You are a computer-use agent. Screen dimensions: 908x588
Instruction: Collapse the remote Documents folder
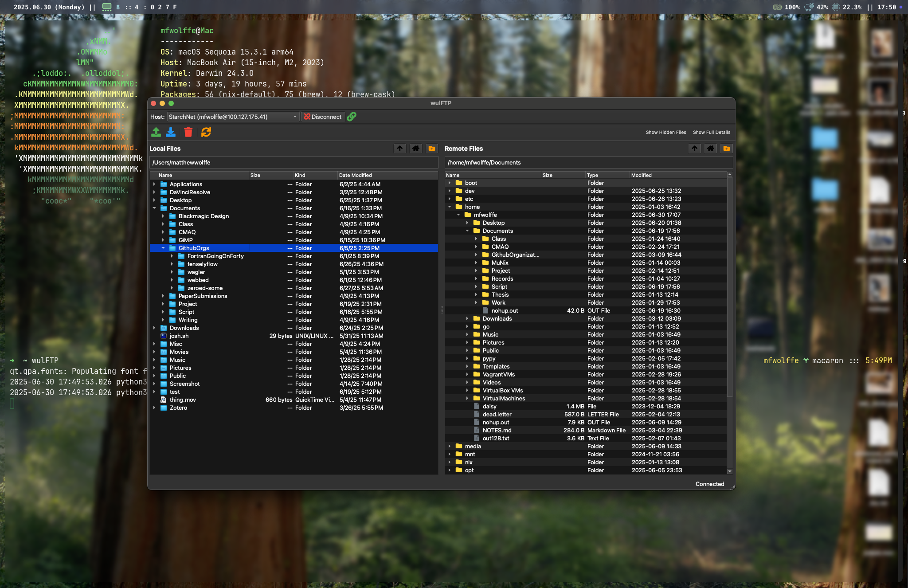click(x=467, y=231)
